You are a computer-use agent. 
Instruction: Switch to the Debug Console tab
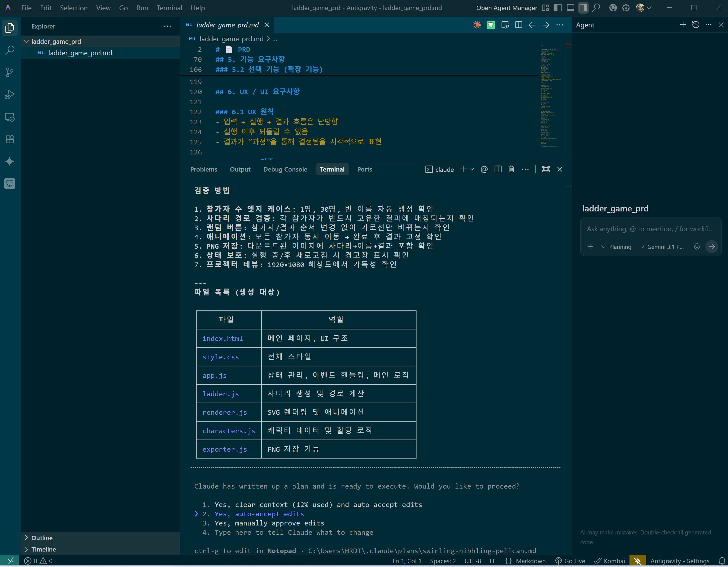(285, 169)
